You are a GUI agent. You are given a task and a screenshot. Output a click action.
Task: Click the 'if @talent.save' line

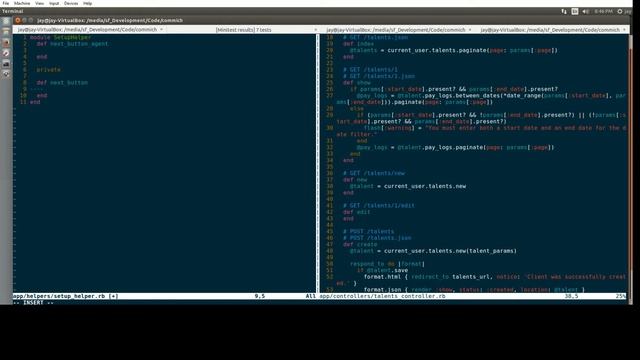[382, 270]
